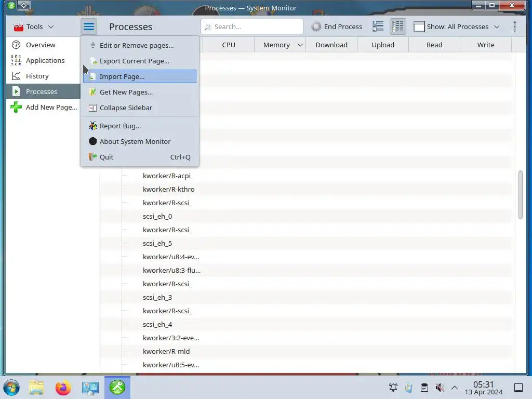Click the Report Bug icon entry
The height and width of the screenshot is (399, 532).
[x=92, y=126]
